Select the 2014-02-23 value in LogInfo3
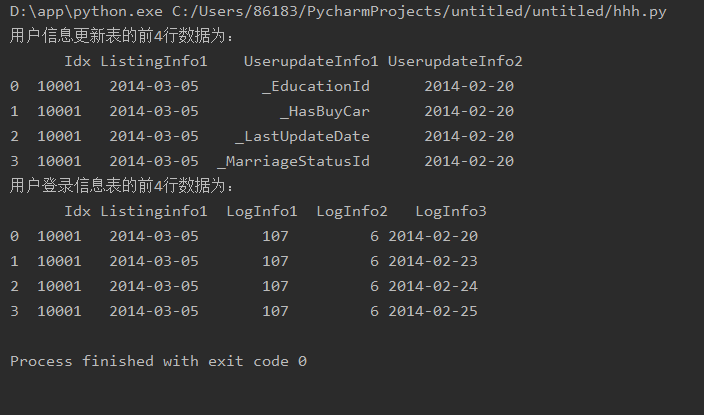This screenshot has width=704, height=415. [433, 261]
